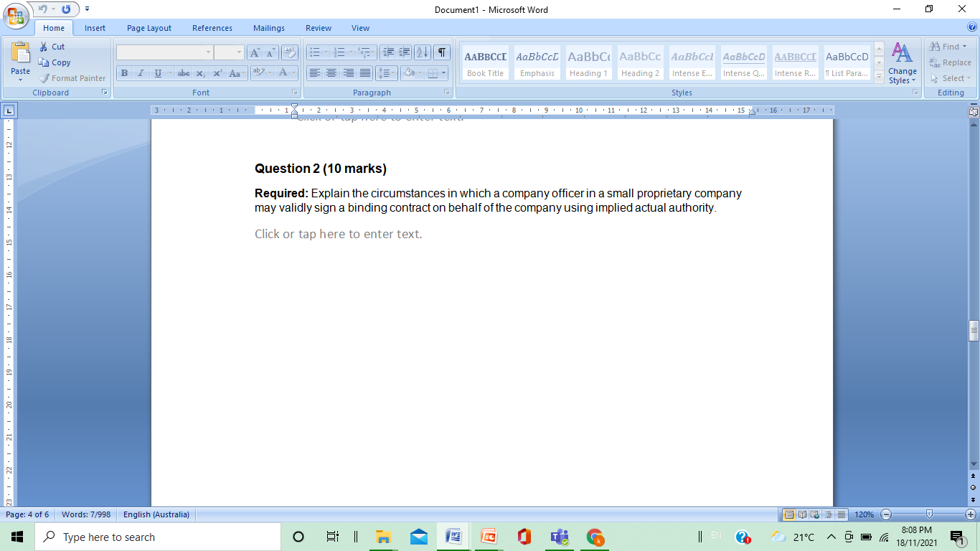The image size is (980, 551).
Task: Apply the Emphasis style from the gallery
Action: pos(537,62)
